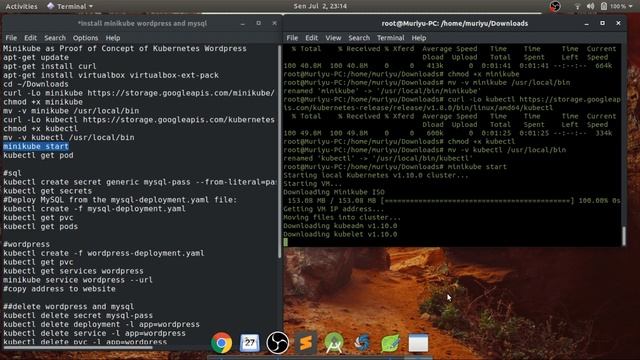Open Edit menu in the terminal window
640x360 pixels.
[x=311, y=38]
